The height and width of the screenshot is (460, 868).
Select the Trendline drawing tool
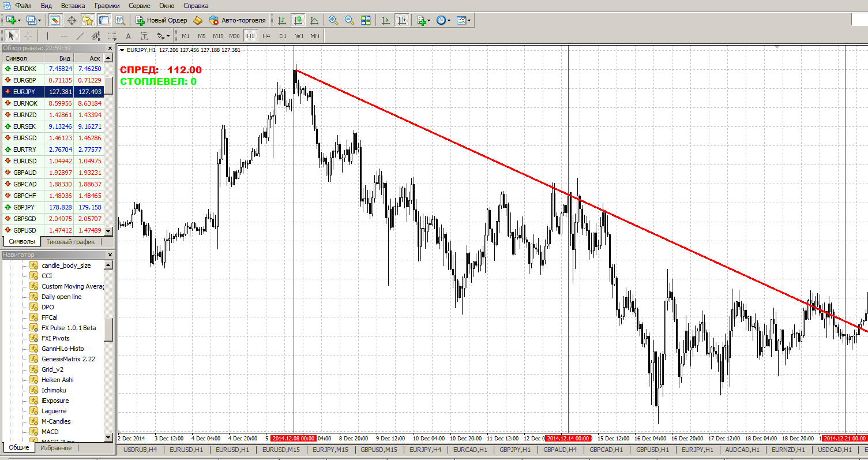(x=80, y=36)
